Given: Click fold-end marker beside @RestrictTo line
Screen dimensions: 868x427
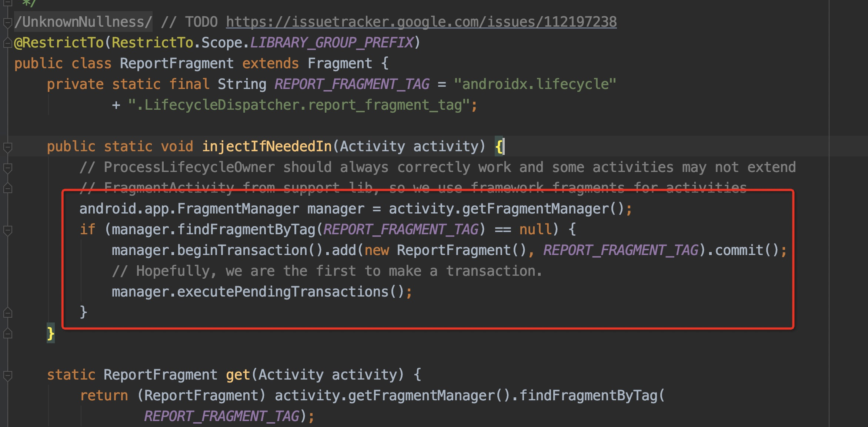Looking at the screenshot, I should click(x=8, y=43).
